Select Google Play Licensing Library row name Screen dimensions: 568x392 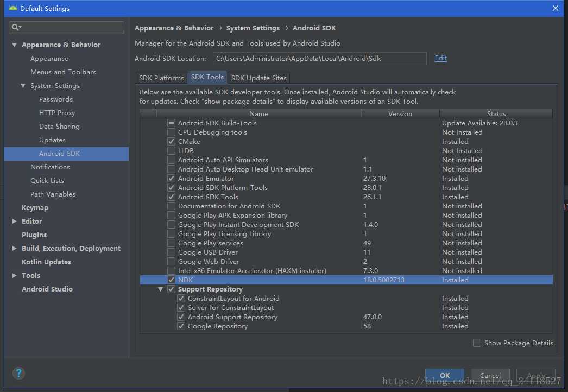point(224,234)
